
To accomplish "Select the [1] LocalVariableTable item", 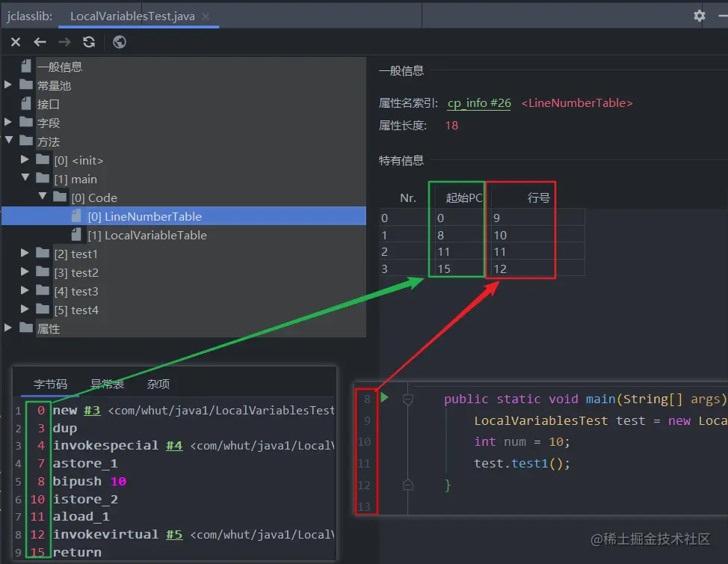I will (147, 236).
